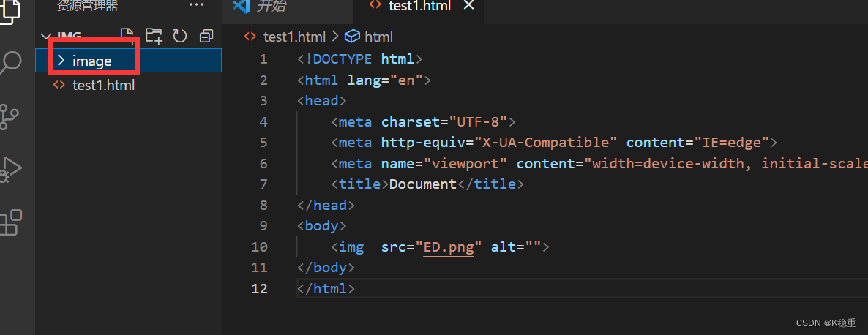Open the Extensions view
The image size is (868, 335).
point(10,222)
